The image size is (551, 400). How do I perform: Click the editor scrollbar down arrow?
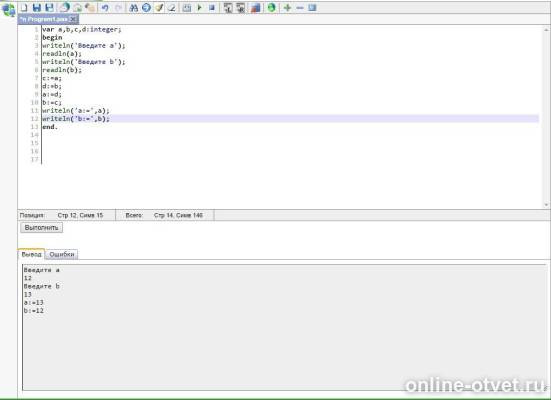tap(546, 205)
